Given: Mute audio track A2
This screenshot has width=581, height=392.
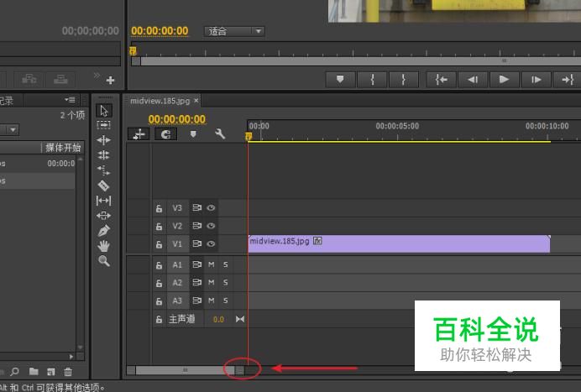Looking at the screenshot, I should (212, 282).
